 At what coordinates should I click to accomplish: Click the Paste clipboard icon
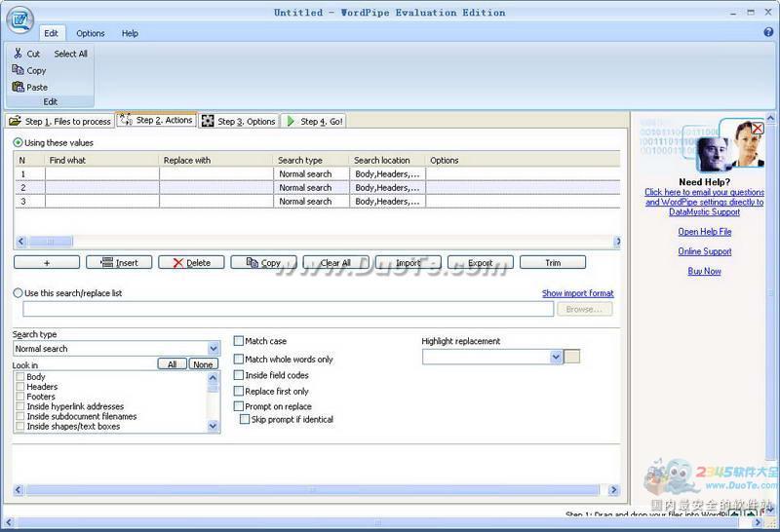tap(18, 87)
